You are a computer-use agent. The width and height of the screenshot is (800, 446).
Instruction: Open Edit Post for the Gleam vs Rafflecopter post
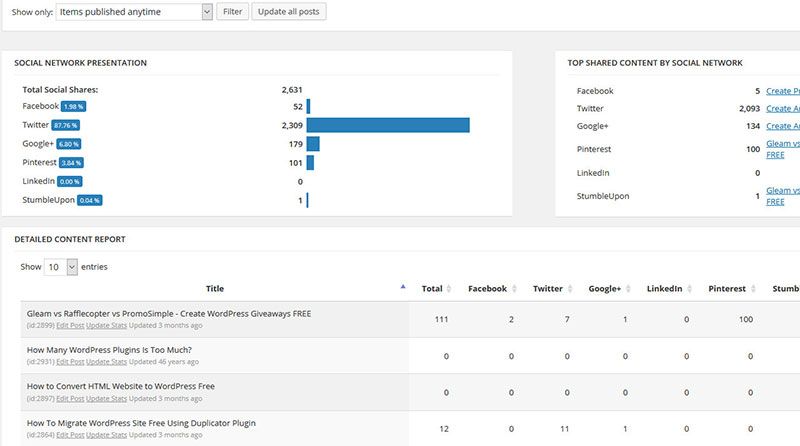tap(69, 325)
